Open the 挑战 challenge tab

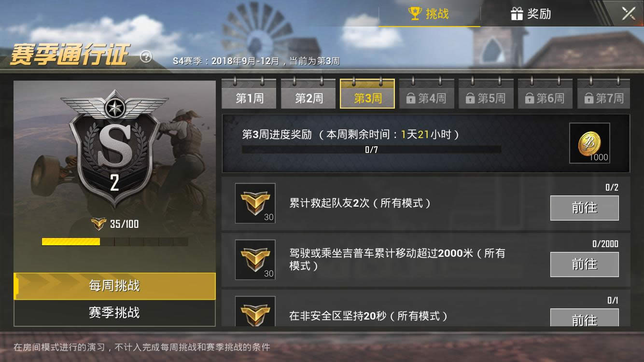tap(429, 14)
